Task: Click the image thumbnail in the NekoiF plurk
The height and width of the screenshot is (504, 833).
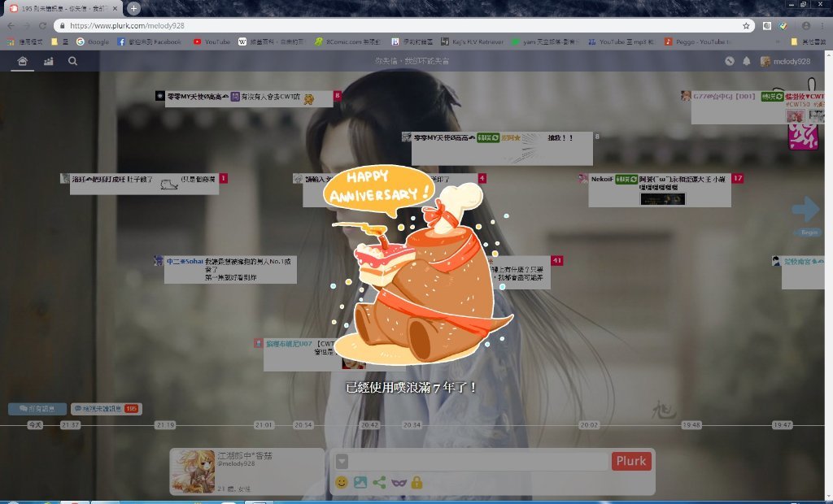Action: (662, 199)
